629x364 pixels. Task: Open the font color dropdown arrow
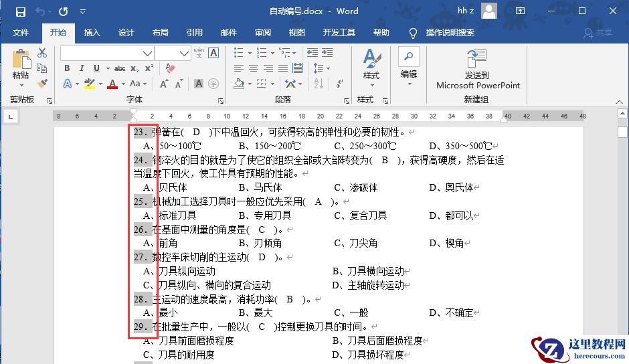[x=123, y=84]
